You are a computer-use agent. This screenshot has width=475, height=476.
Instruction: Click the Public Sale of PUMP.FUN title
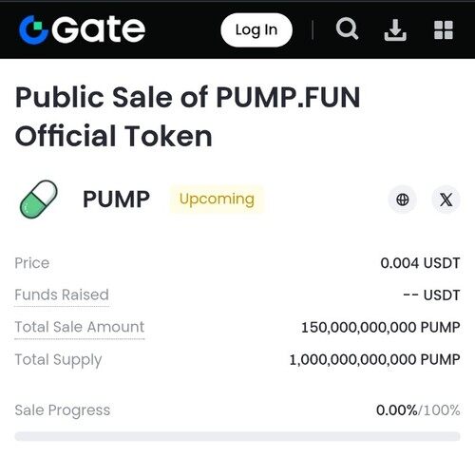click(x=188, y=117)
